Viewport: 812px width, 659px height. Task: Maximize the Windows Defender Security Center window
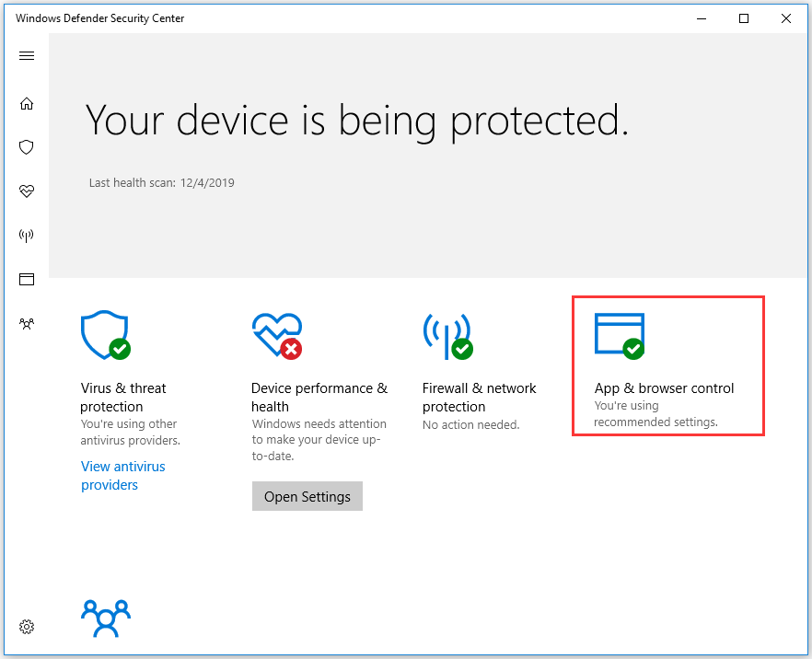coord(744,18)
